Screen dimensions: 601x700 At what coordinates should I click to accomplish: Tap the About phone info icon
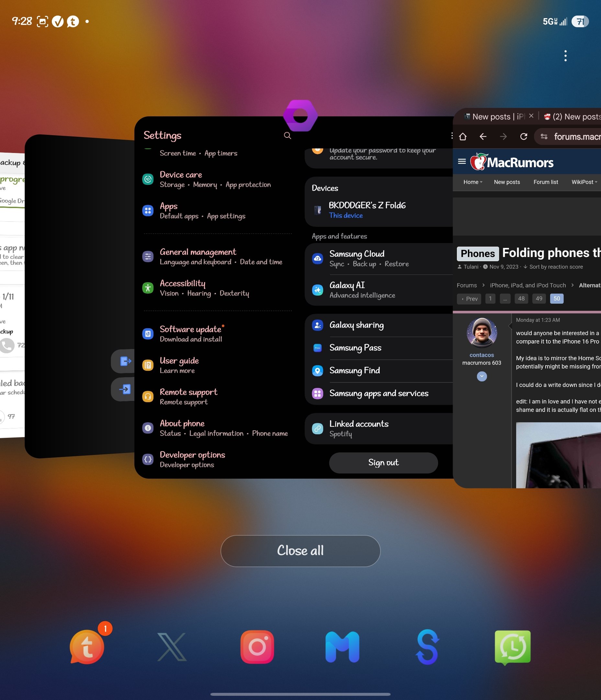148,428
